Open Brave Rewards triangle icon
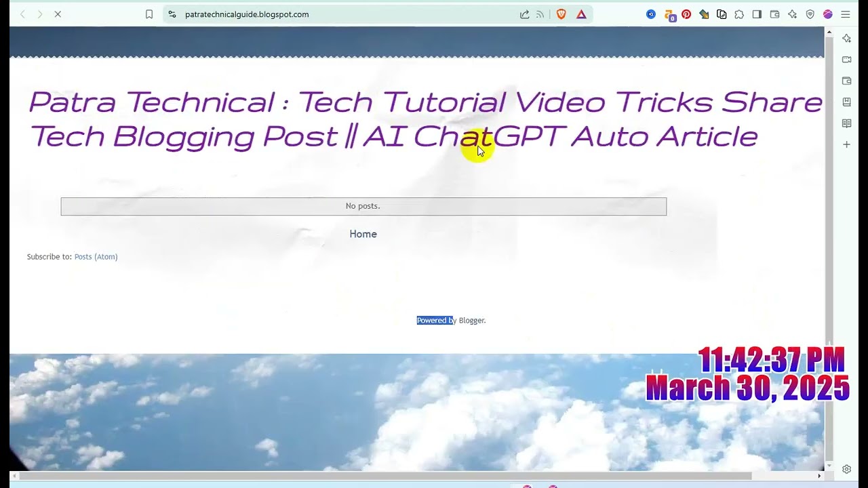The image size is (868, 488). click(x=581, y=14)
